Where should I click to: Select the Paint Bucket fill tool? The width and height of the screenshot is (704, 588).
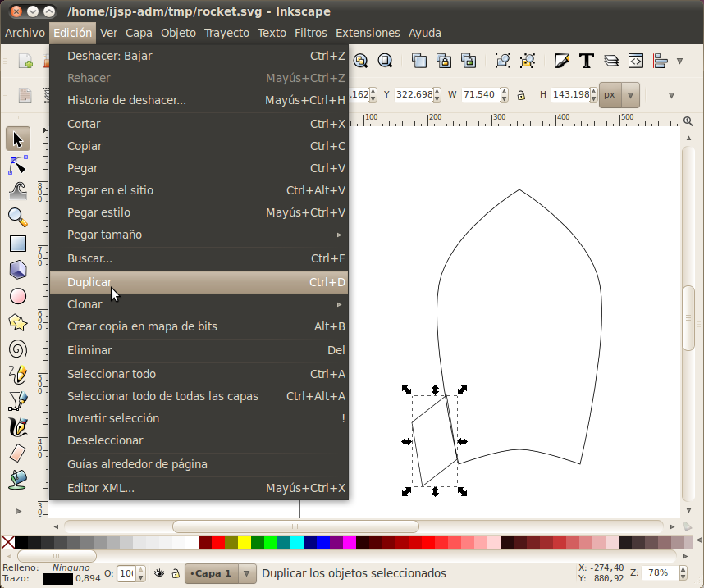coord(18,480)
